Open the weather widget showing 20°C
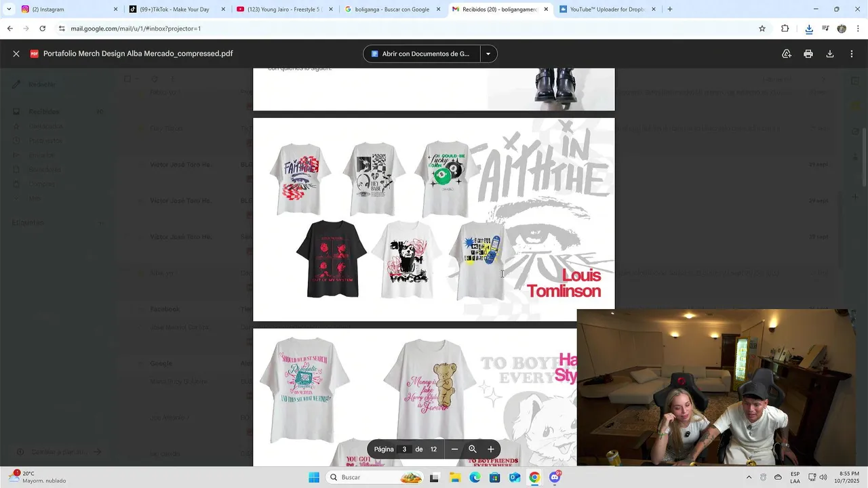The height and width of the screenshot is (488, 868). pos(37,477)
